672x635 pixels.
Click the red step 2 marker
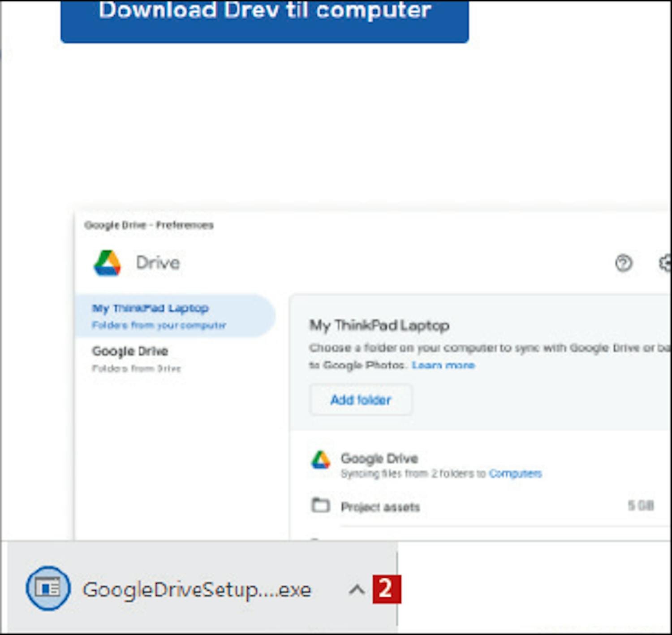click(386, 589)
